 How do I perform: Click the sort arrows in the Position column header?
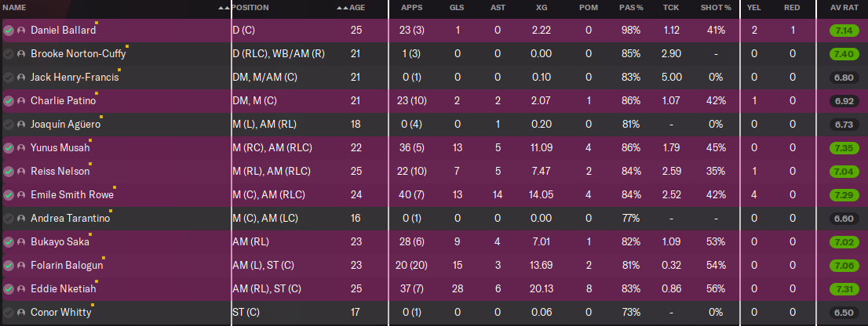[341, 7]
